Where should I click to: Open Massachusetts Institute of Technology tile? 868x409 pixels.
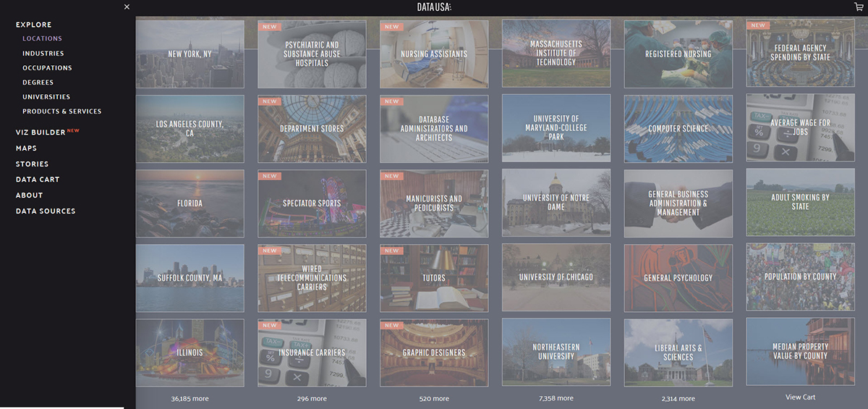click(556, 54)
